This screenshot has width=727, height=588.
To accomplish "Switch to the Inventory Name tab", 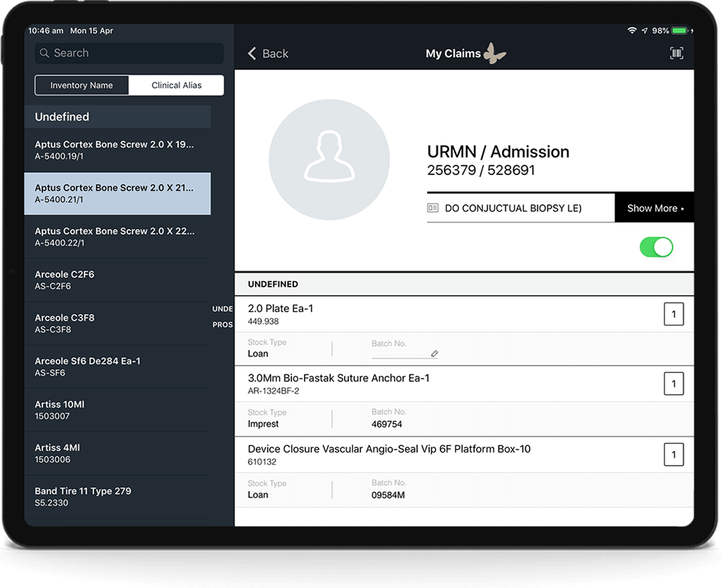I will 82,85.
